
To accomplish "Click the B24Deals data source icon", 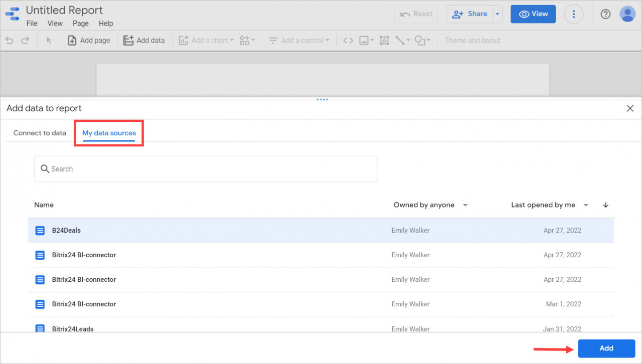I will 40,231.
